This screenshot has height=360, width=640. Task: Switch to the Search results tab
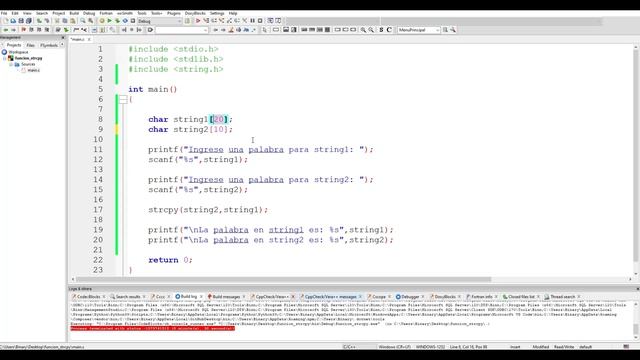127,297
